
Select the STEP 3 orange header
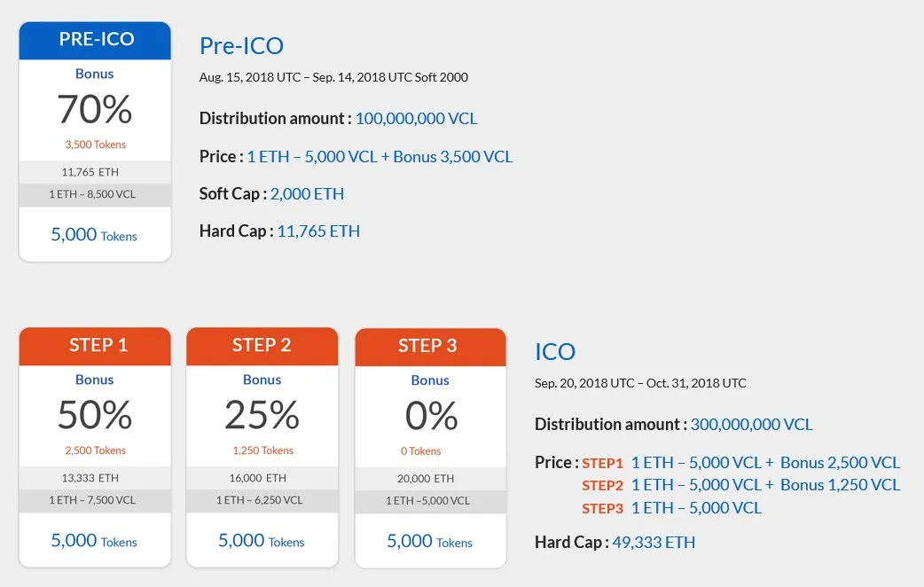430,347
